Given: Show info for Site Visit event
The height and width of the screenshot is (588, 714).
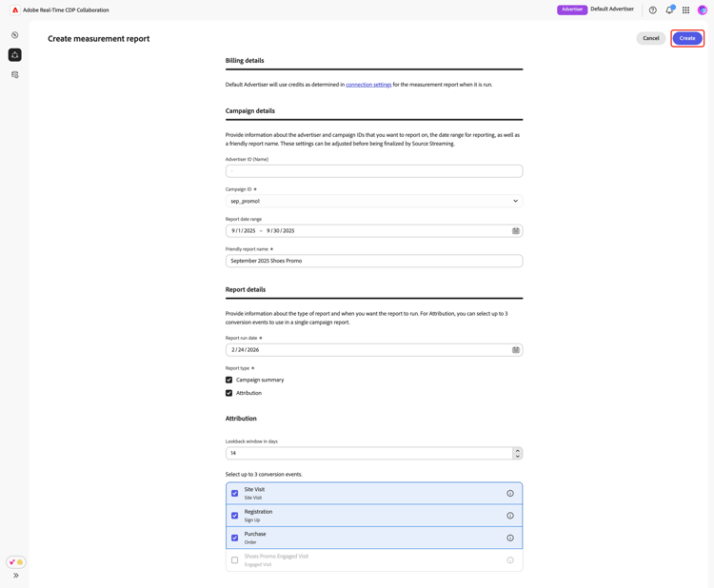Looking at the screenshot, I should click(510, 494).
